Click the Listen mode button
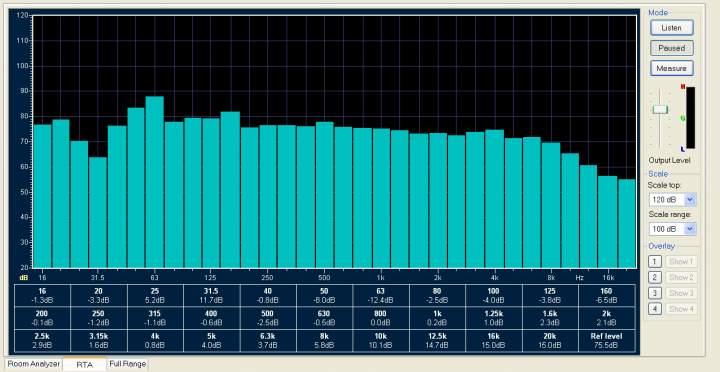Screen dimensions: 720x372 pos(671,28)
